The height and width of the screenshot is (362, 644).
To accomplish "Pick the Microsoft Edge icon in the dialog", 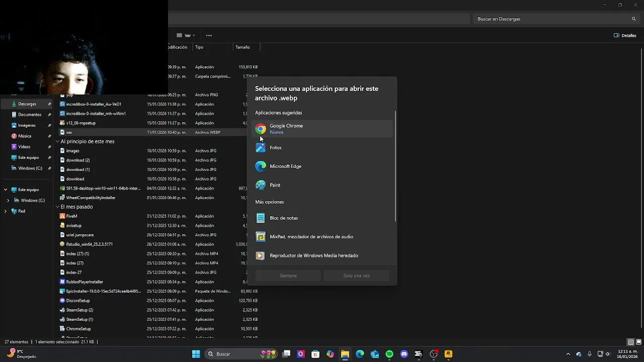I will (261, 166).
